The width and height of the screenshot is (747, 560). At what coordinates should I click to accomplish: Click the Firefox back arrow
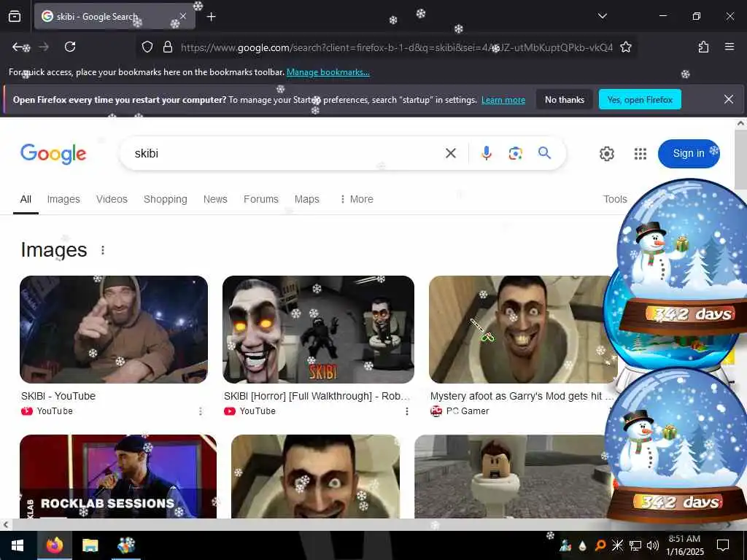coord(18,47)
